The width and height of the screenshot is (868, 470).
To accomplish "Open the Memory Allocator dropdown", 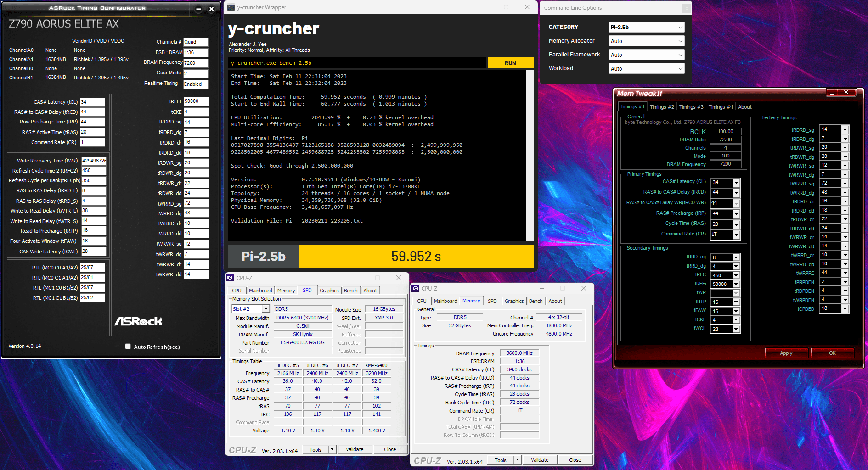I will (x=647, y=41).
